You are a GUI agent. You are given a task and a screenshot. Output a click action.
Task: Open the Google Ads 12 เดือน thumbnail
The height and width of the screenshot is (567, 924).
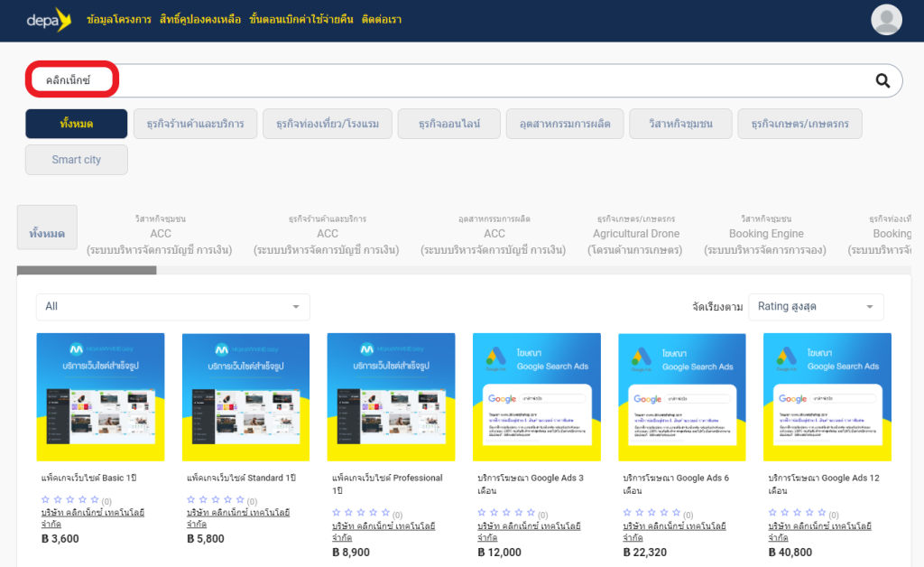(x=827, y=397)
